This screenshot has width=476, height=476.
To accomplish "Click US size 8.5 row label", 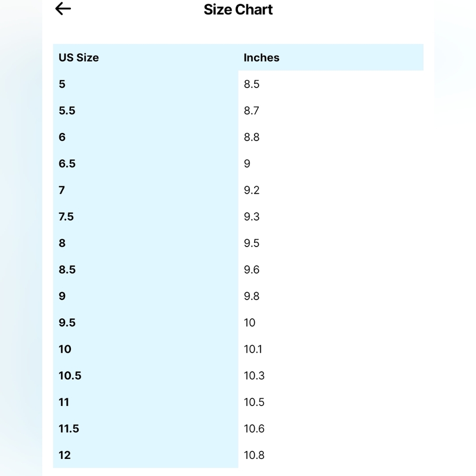I will [67, 269].
